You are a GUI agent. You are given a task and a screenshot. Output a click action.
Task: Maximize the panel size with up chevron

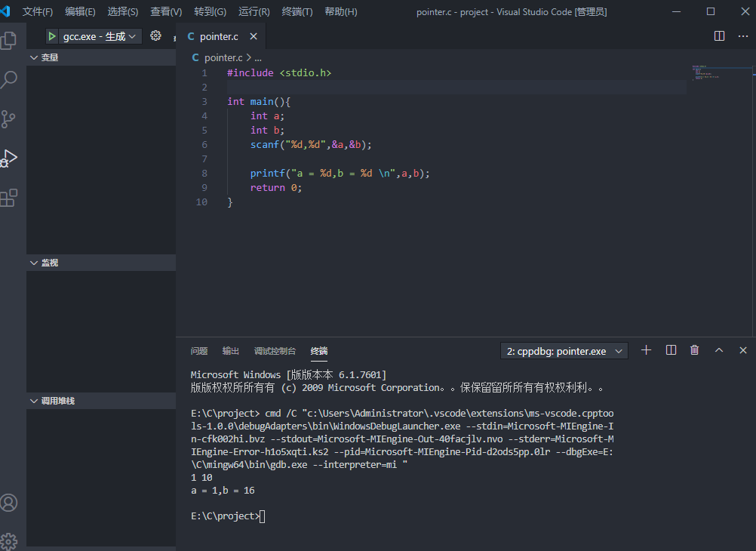coord(719,350)
